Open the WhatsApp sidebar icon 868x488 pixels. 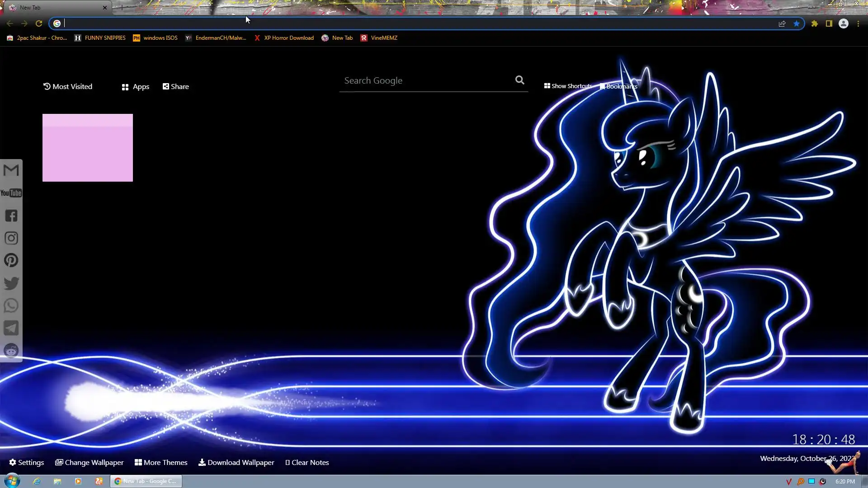click(x=11, y=306)
